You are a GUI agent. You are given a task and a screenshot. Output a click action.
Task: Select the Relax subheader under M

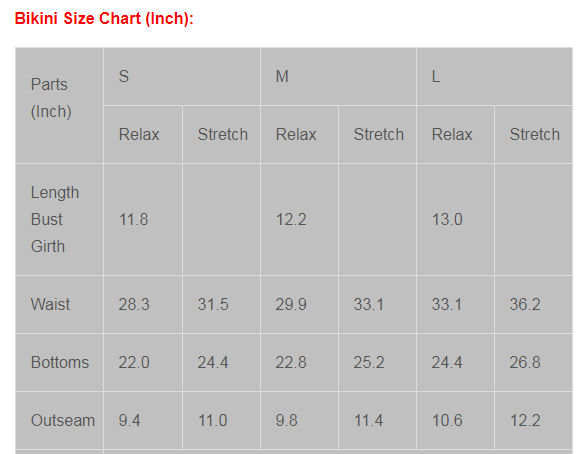(x=299, y=134)
